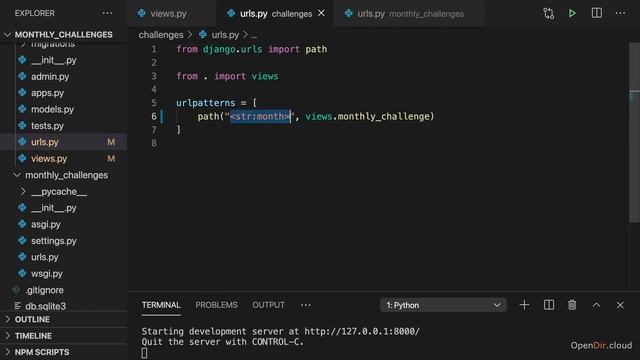Click the challenges breadcrumb
Screen dimensions: 640x360
pyautogui.click(x=161, y=35)
